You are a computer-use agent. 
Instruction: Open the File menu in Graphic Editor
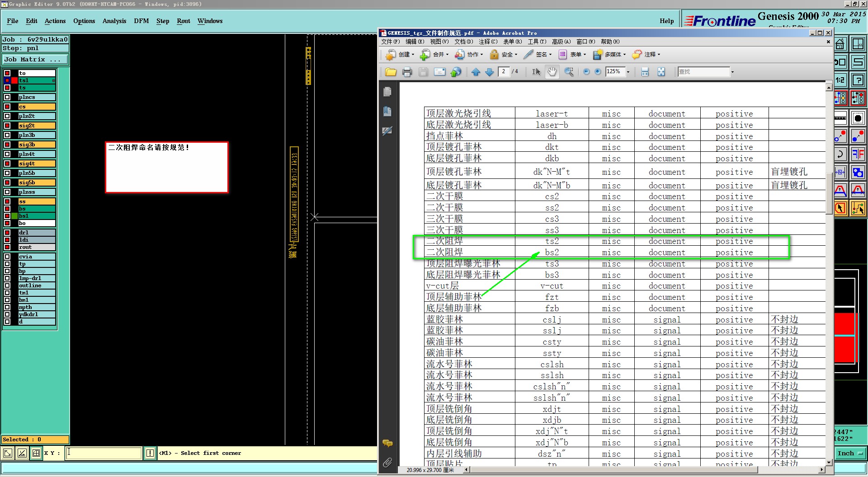[x=13, y=21]
